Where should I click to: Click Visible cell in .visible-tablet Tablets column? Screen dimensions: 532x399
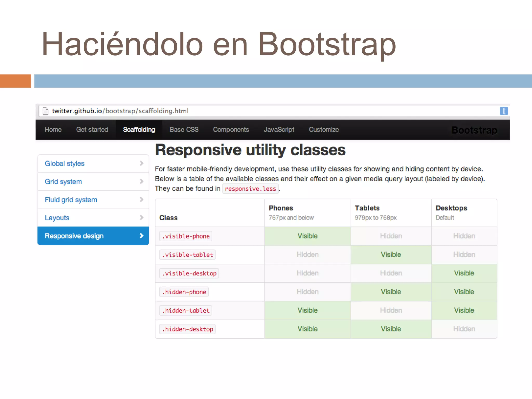pos(391,255)
